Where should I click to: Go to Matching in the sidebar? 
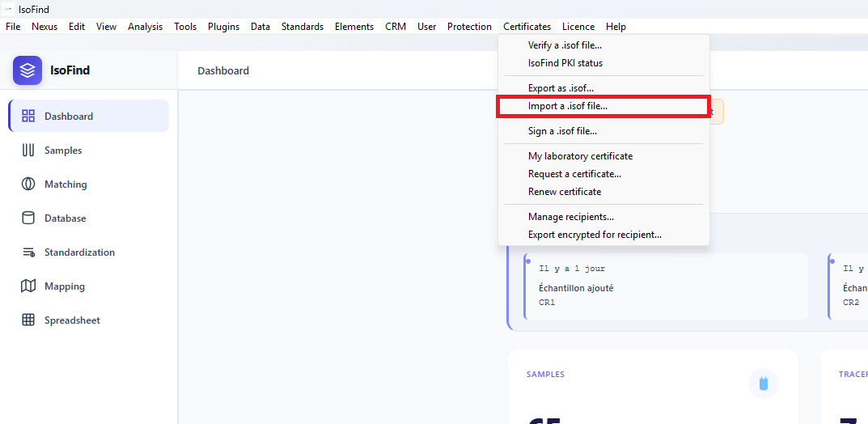coord(89,184)
